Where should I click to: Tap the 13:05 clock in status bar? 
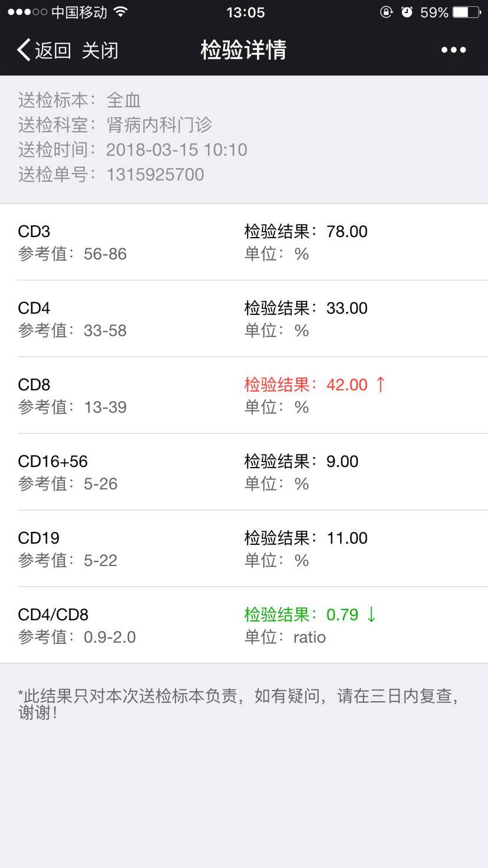(245, 12)
